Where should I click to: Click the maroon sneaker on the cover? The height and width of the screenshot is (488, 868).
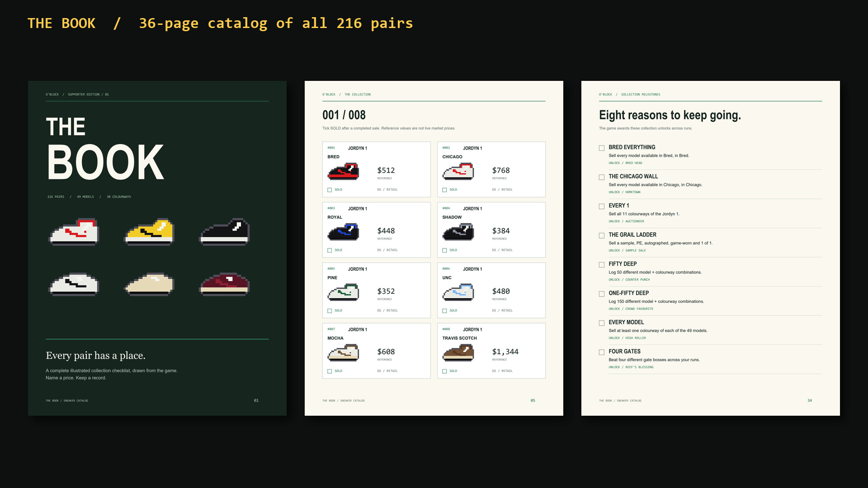click(x=225, y=285)
